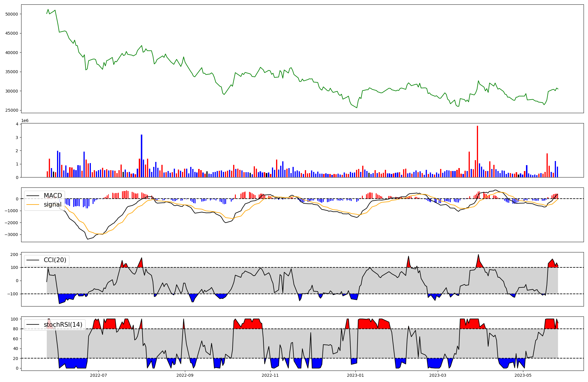The width and height of the screenshot is (588, 382).
Task: Click the MACD legend entry
Action: click(53, 196)
